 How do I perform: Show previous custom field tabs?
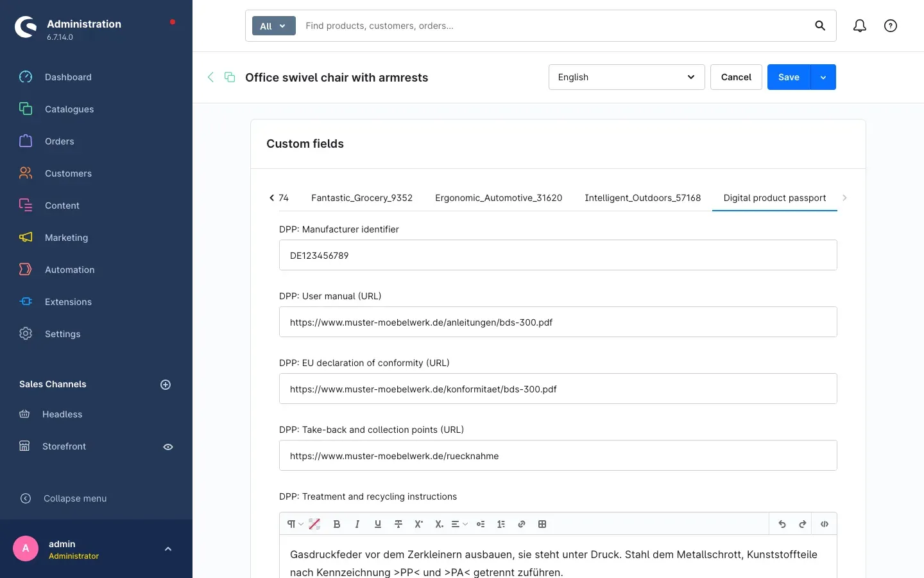pyautogui.click(x=271, y=198)
